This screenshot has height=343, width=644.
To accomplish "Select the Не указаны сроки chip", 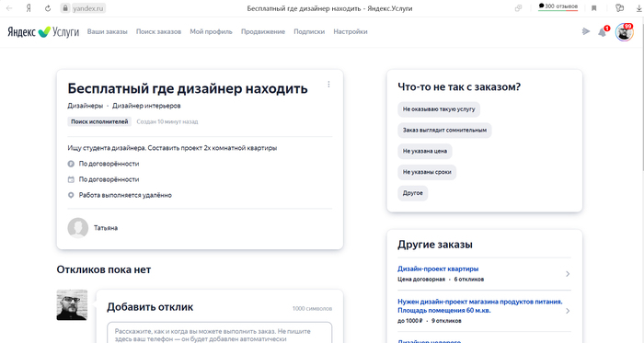I will 427,172.
